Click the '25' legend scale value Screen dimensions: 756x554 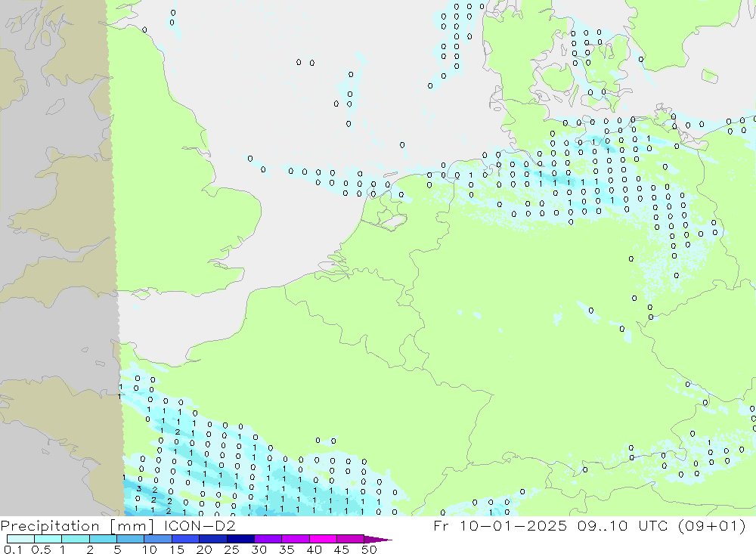232,549
